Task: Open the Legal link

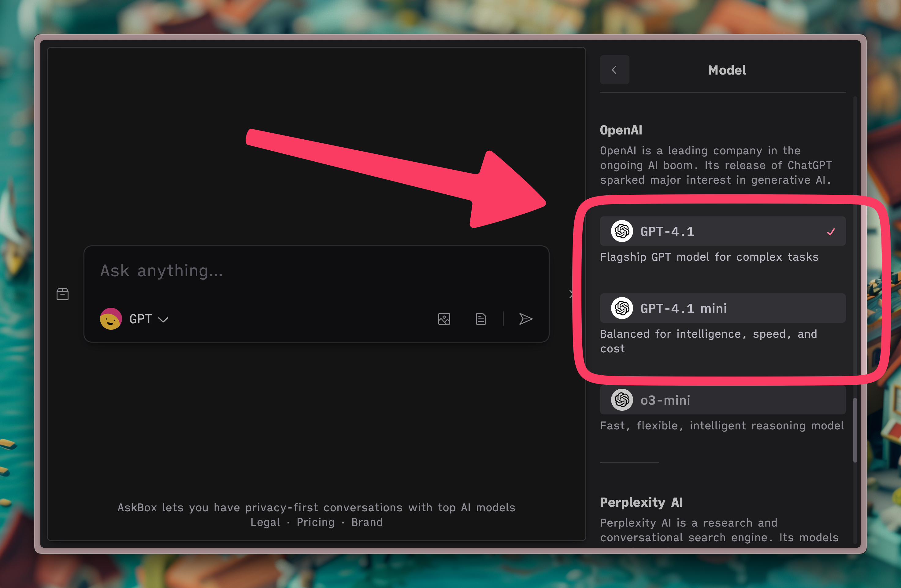Action: [x=265, y=522]
